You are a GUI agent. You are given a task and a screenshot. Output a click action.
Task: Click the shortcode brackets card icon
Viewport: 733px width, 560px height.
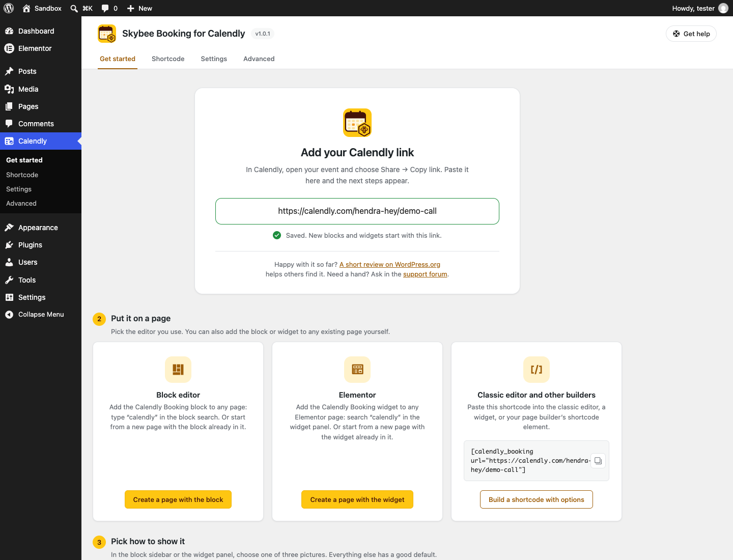[537, 370]
